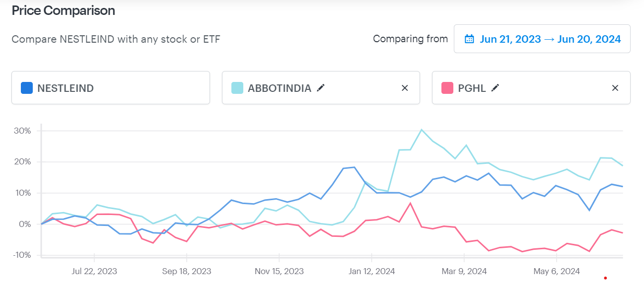Click the Jun 20, 2024 end date
The height and width of the screenshot is (291, 644).
(x=589, y=39)
